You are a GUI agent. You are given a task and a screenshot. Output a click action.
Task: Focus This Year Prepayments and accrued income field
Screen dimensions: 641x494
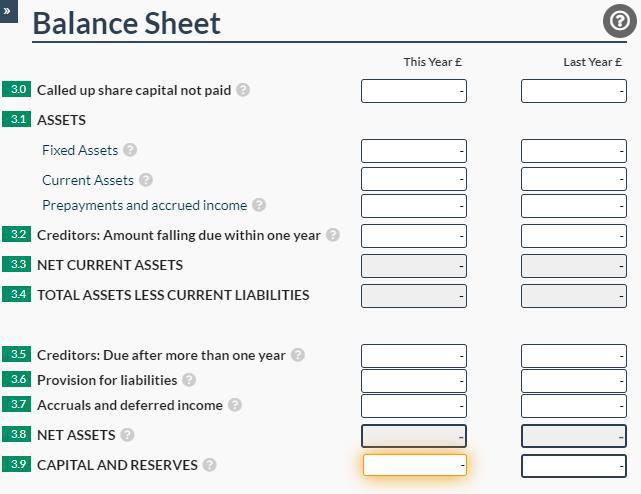click(414, 206)
